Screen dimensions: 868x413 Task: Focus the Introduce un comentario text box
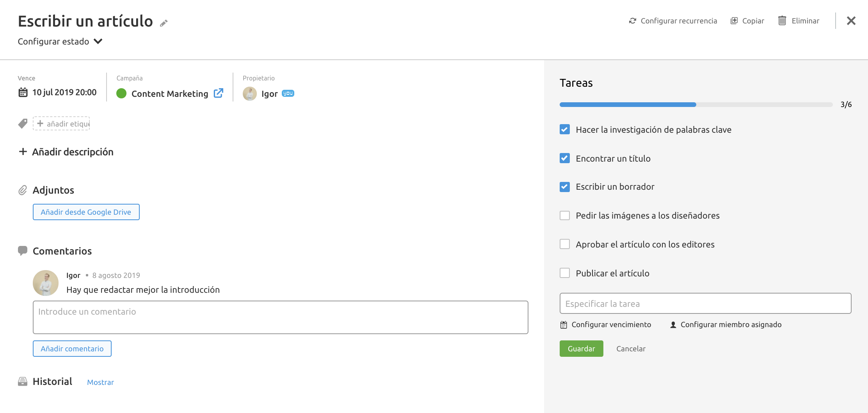[280, 317]
